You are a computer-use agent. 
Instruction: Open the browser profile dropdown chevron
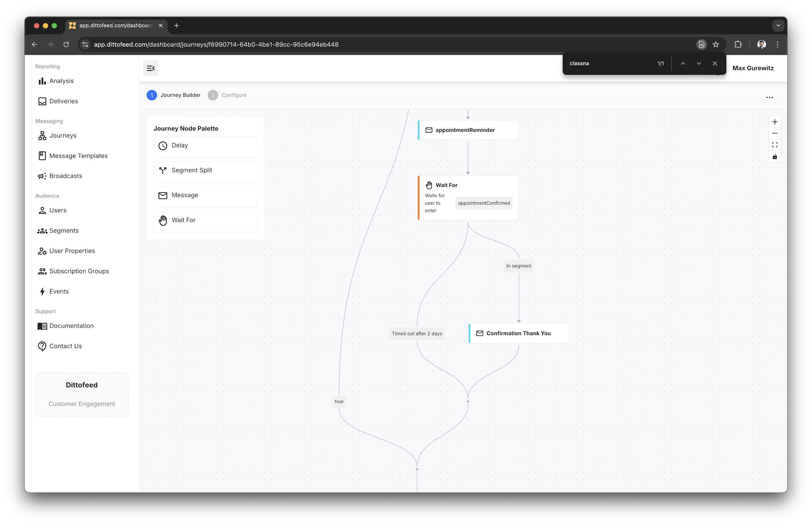(778, 25)
